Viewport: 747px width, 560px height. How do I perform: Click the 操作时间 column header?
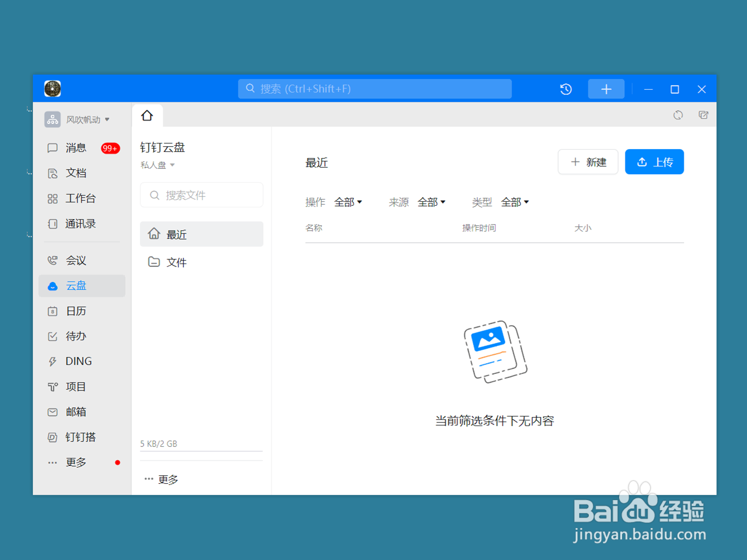pyautogui.click(x=479, y=228)
